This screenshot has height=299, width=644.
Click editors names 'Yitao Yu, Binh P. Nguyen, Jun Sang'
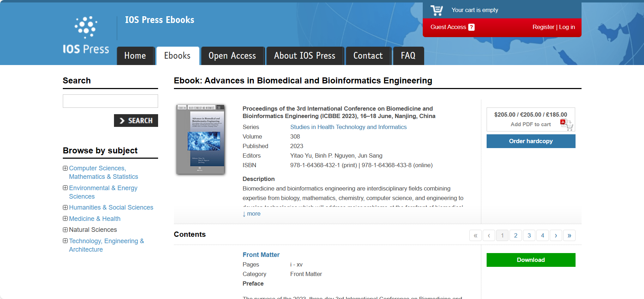coord(336,156)
